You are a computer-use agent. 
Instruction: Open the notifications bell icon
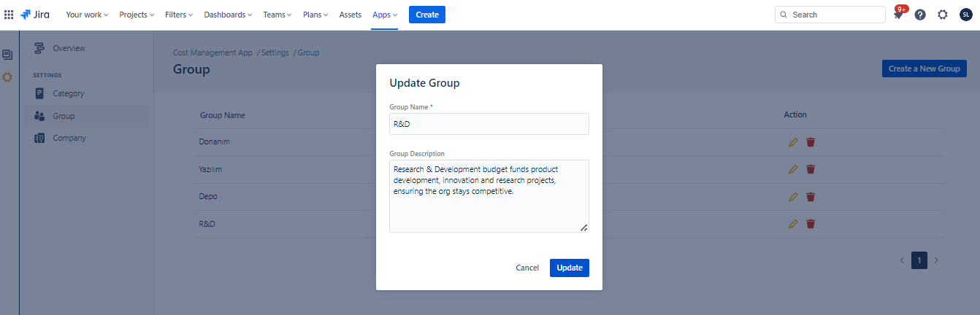tap(898, 15)
